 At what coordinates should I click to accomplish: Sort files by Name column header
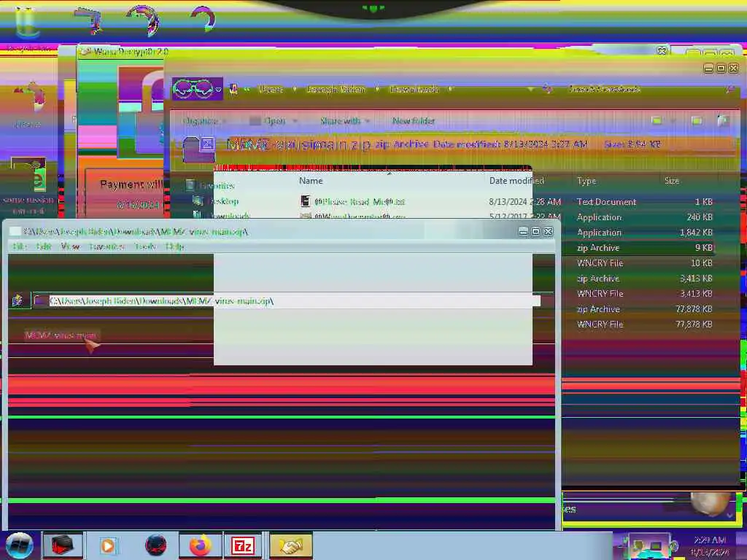pos(311,181)
